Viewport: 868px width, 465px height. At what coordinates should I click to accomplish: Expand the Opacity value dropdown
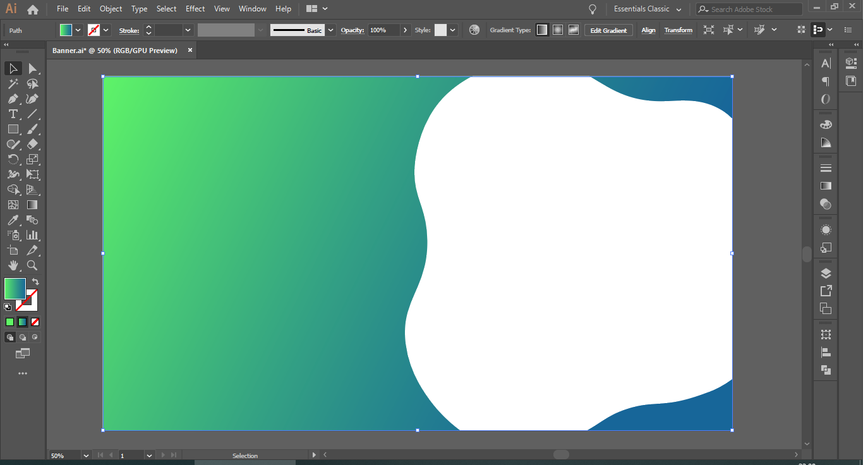click(405, 30)
